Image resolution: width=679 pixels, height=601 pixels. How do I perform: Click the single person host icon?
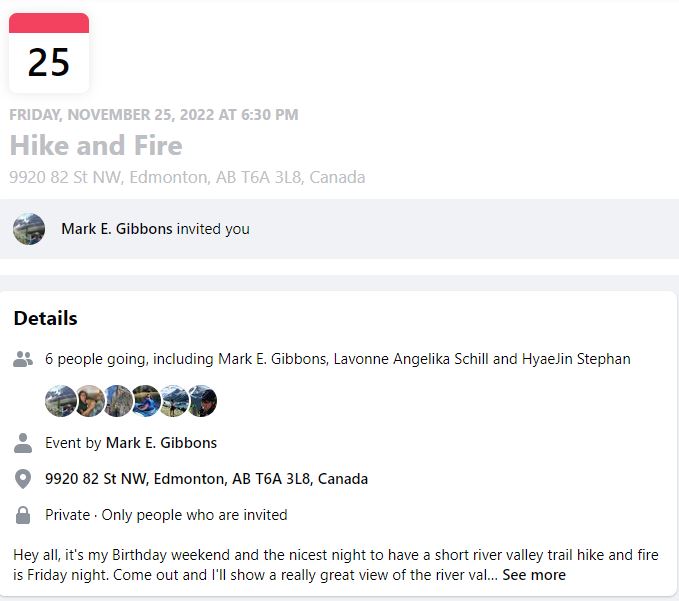click(23, 443)
